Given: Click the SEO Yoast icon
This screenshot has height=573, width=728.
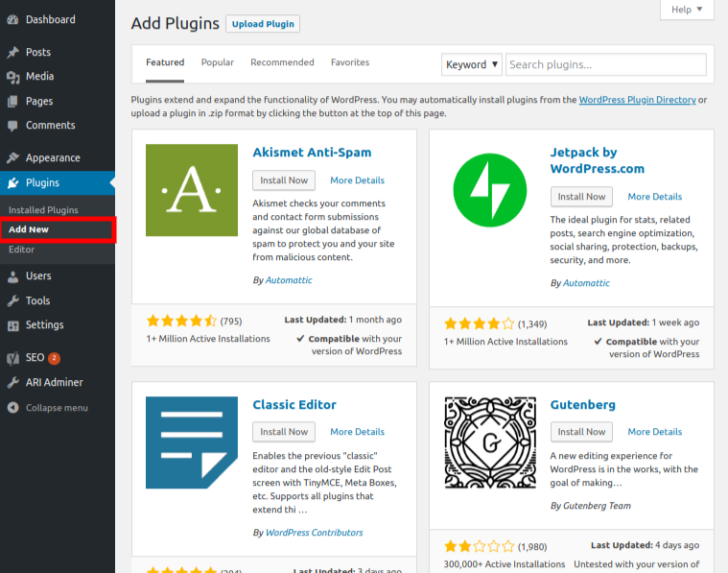Looking at the screenshot, I should [13, 358].
